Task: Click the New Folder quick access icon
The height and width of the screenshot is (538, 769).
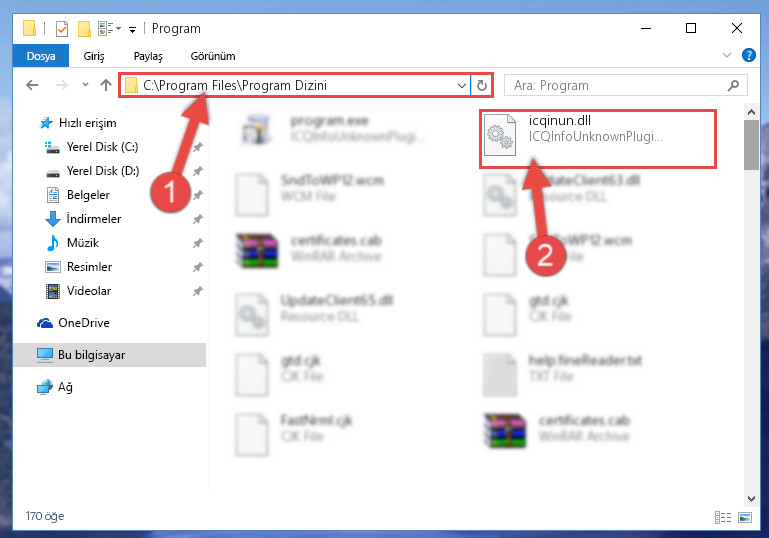Action: pos(84,29)
